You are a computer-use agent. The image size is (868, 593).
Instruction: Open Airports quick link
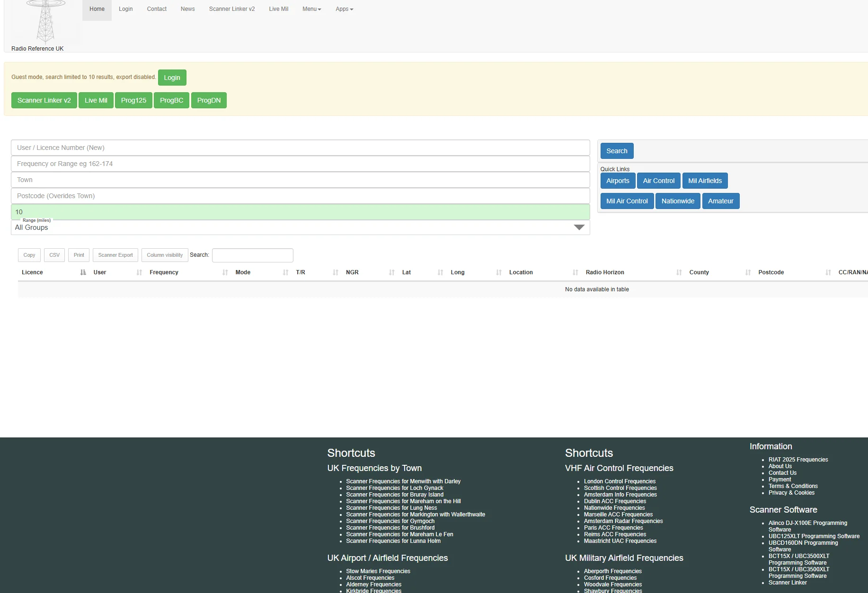[617, 181]
